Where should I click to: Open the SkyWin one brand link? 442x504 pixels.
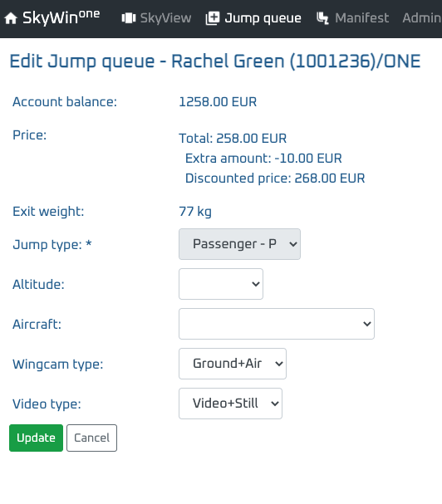52,17
